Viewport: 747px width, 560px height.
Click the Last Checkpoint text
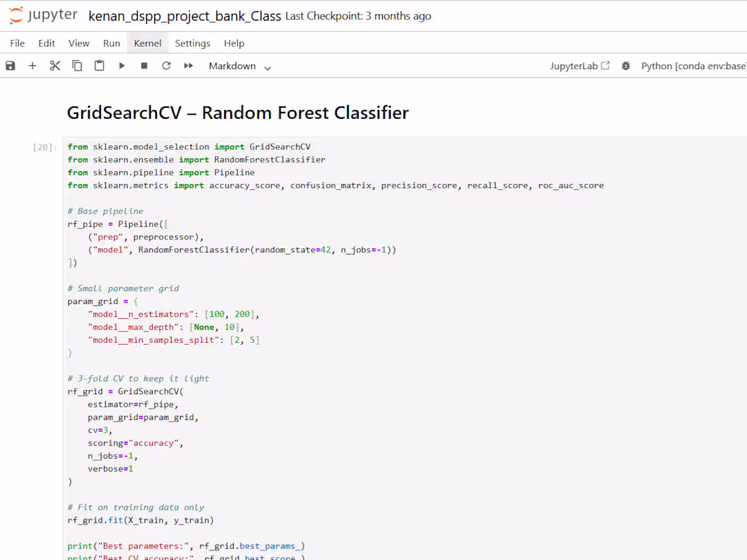click(359, 16)
